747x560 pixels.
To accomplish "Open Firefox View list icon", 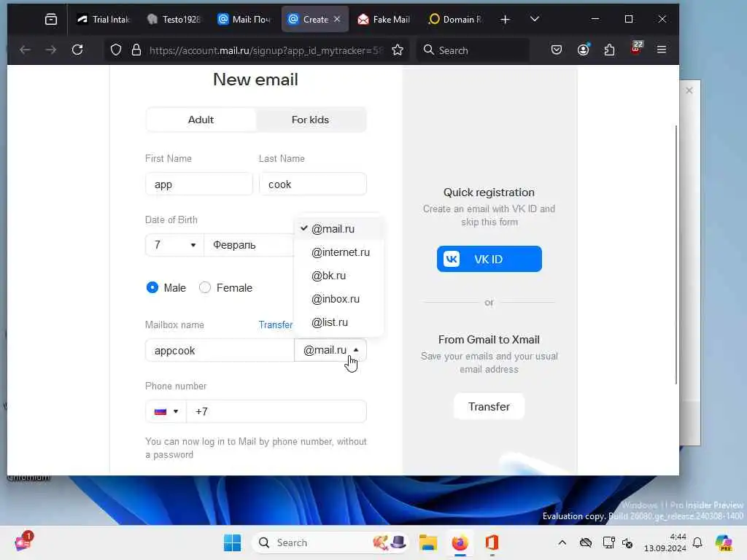I will 51,19.
